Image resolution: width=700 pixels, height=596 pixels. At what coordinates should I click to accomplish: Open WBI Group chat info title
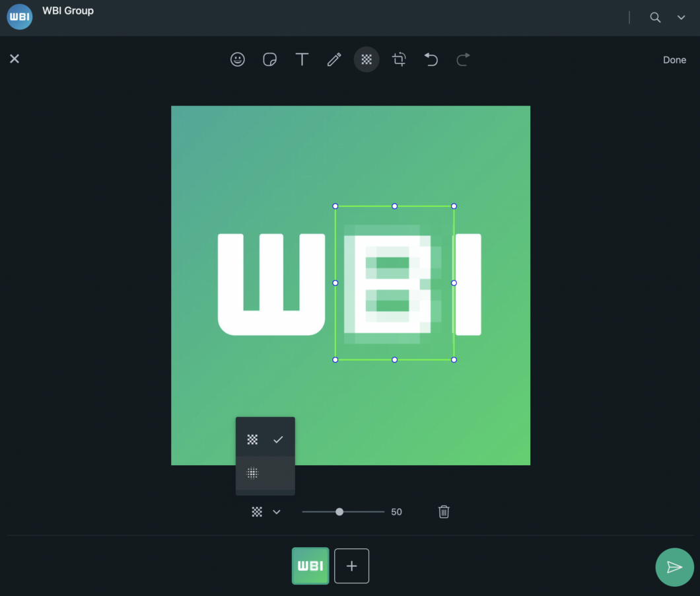pyautogui.click(x=68, y=11)
